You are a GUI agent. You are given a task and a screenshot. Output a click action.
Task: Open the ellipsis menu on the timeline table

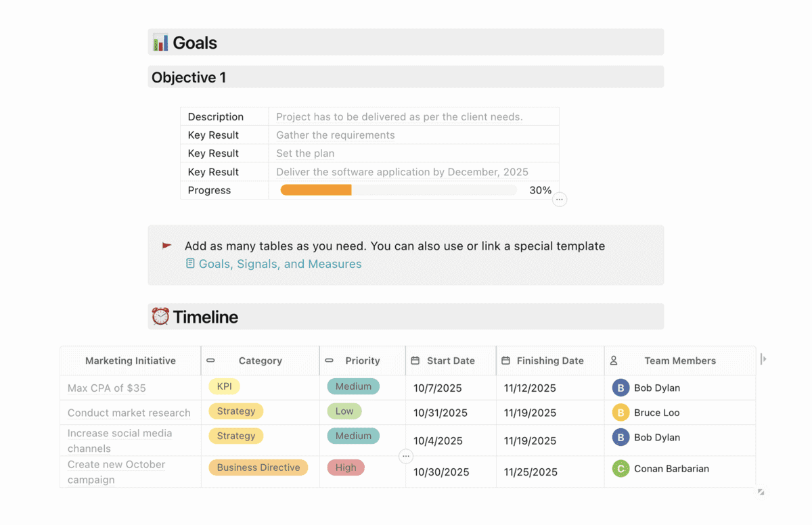click(x=406, y=456)
